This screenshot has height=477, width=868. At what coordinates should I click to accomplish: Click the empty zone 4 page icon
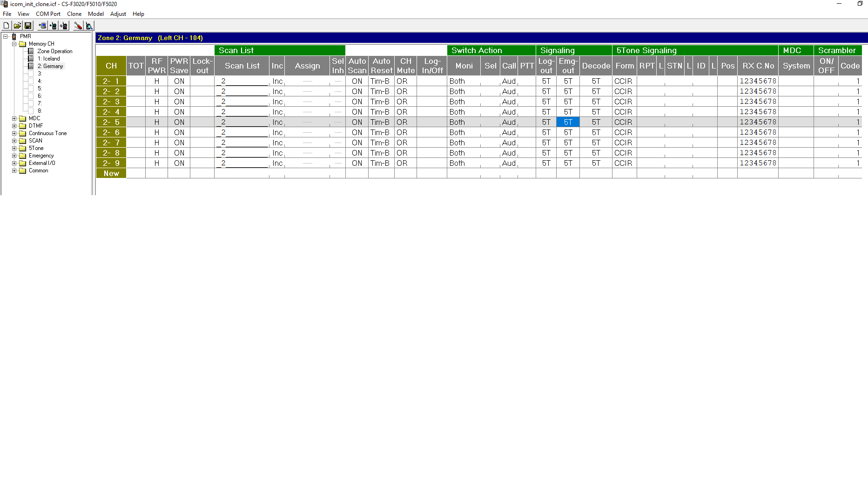click(31, 81)
